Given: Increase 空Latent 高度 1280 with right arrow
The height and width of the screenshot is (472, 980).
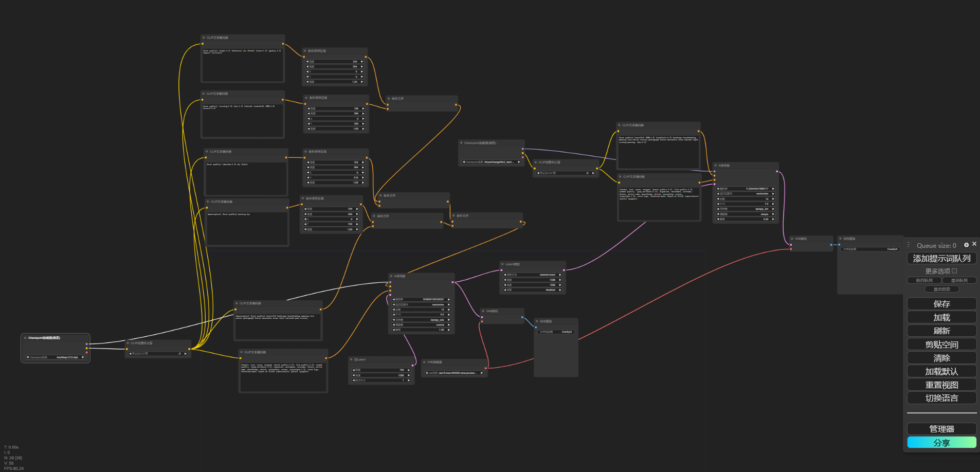Looking at the screenshot, I should coord(409,375).
